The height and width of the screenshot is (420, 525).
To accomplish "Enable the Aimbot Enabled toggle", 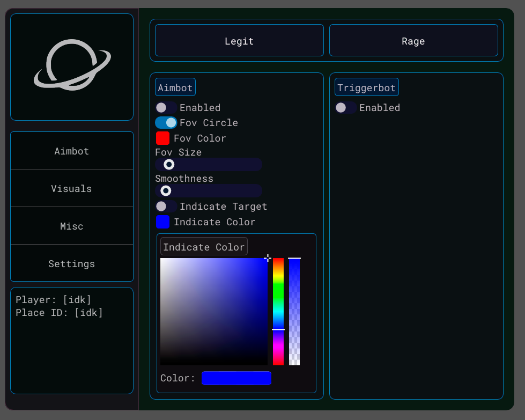I will (166, 107).
